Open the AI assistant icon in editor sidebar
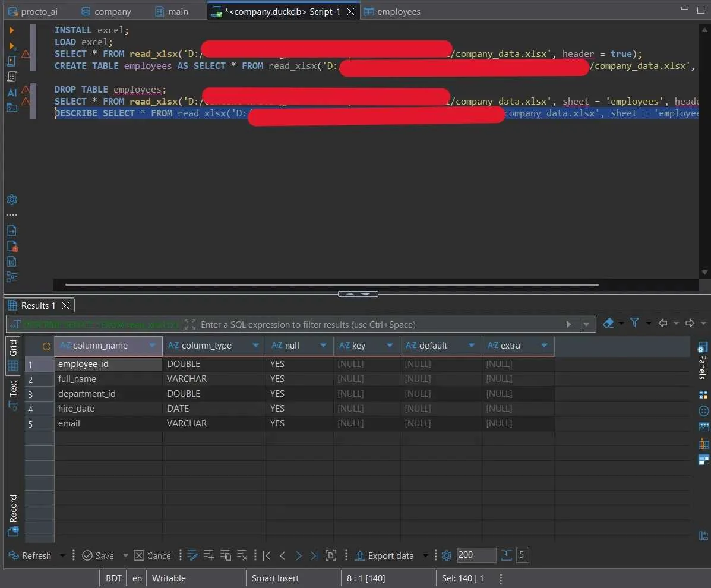 [x=12, y=93]
